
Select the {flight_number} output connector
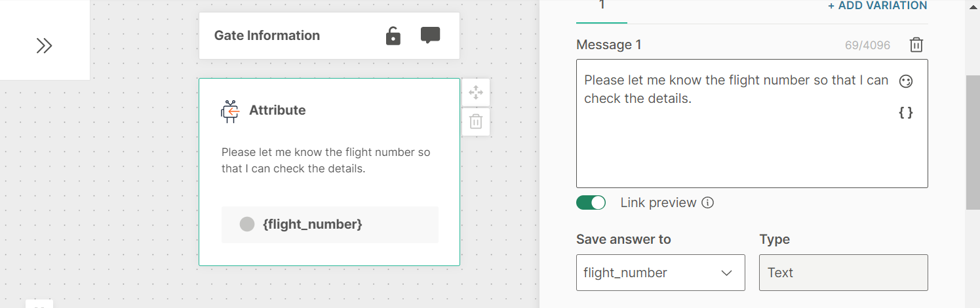[x=330, y=225]
